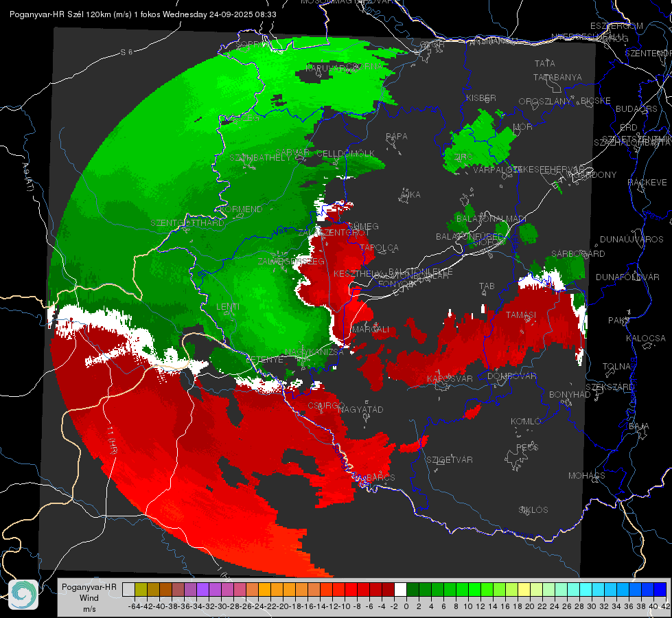This screenshot has height=618, width=672.
Task: Click the KAPOSVAR city label
Action: (x=450, y=379)
